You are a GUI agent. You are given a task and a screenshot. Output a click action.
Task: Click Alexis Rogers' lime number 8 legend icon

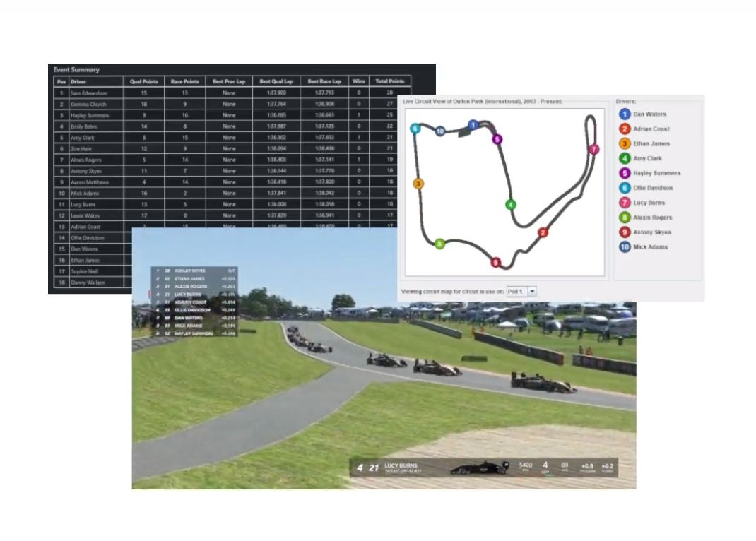pos(625,218)
